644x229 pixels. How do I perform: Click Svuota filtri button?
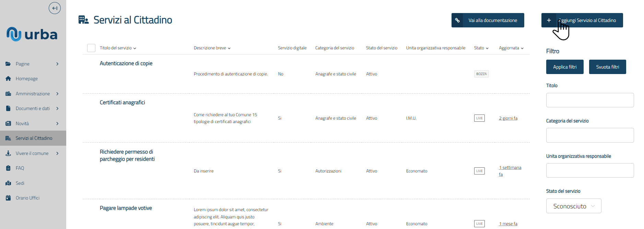607,67
